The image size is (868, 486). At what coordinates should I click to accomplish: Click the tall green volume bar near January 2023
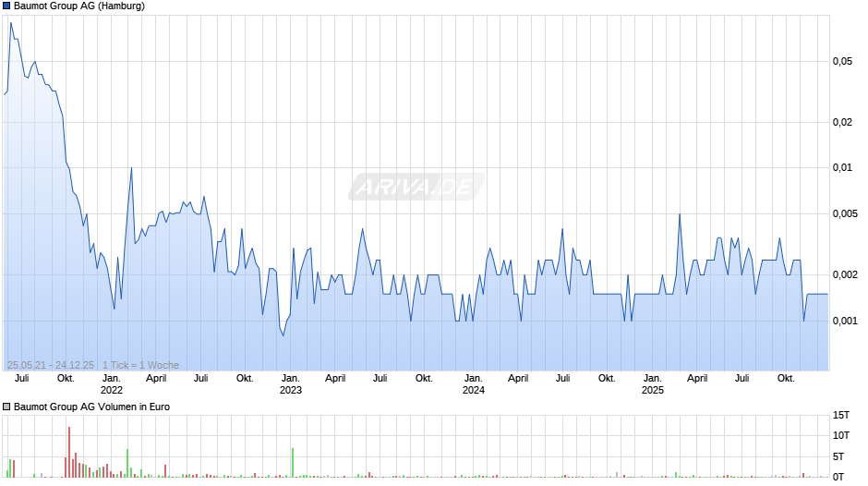(293, 463)
